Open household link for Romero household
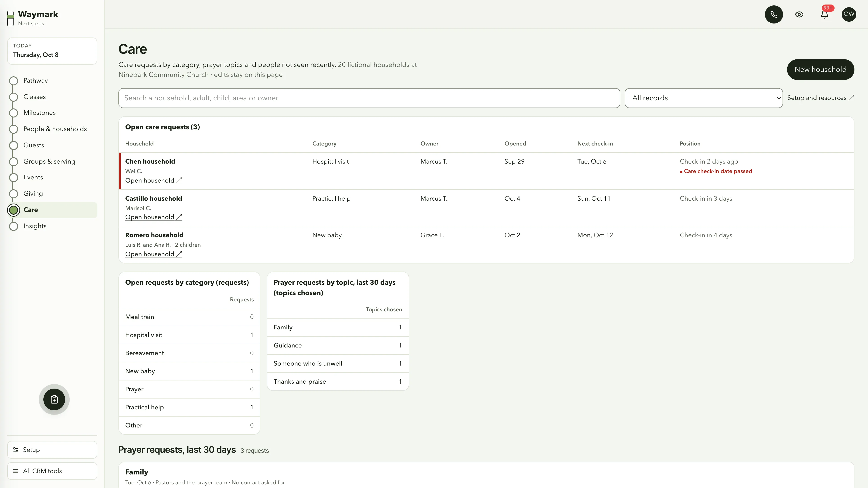The image size is (868, 488). point(154,254)
